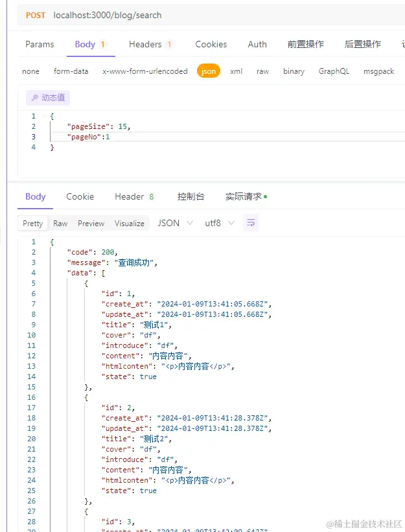Click the "pageNo":1 line in request
Image resolution: width=405 pixels, height=532 pixels.
tap(89, 137)
